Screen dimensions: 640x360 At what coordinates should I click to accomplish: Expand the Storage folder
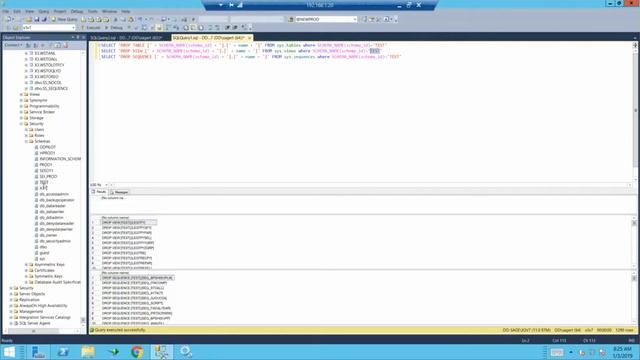[21, 118]
